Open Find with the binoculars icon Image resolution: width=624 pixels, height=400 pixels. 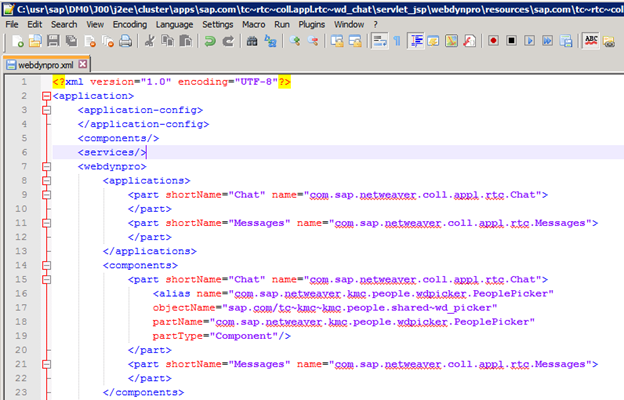point(252,41)
